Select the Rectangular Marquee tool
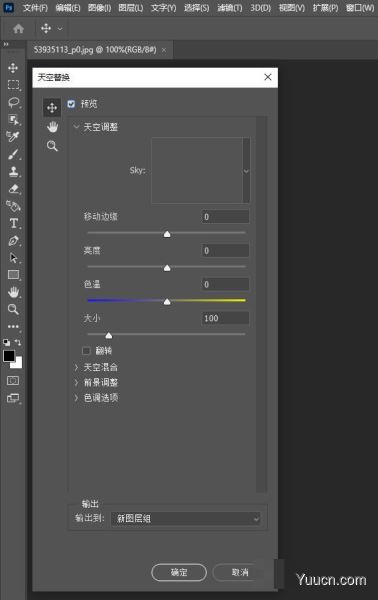 tap(13, 85)
